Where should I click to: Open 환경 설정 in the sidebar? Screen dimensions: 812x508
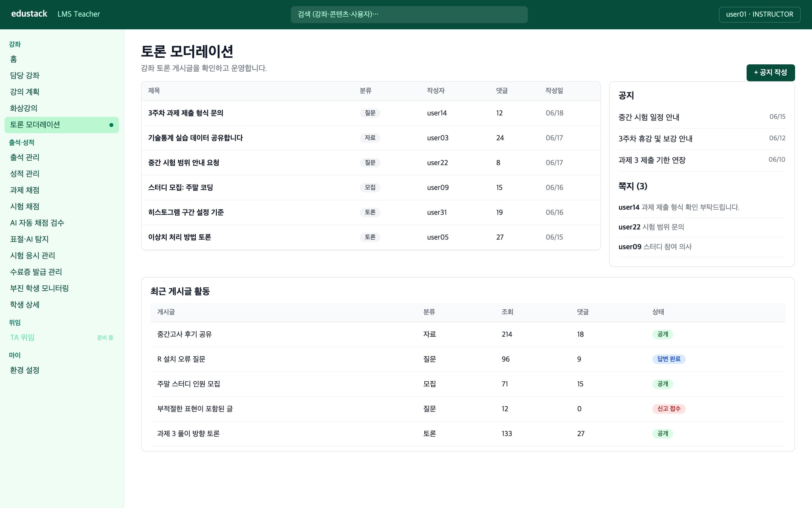click(62, 370)
